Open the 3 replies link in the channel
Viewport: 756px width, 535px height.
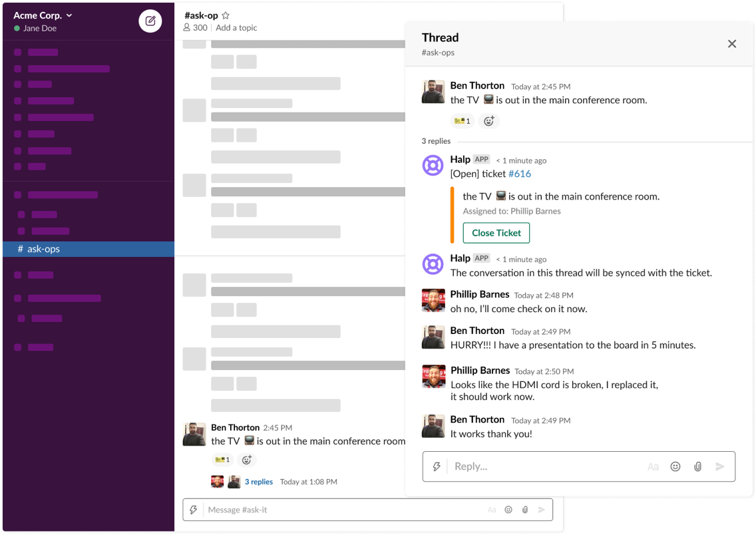click(x=258, y=482)
